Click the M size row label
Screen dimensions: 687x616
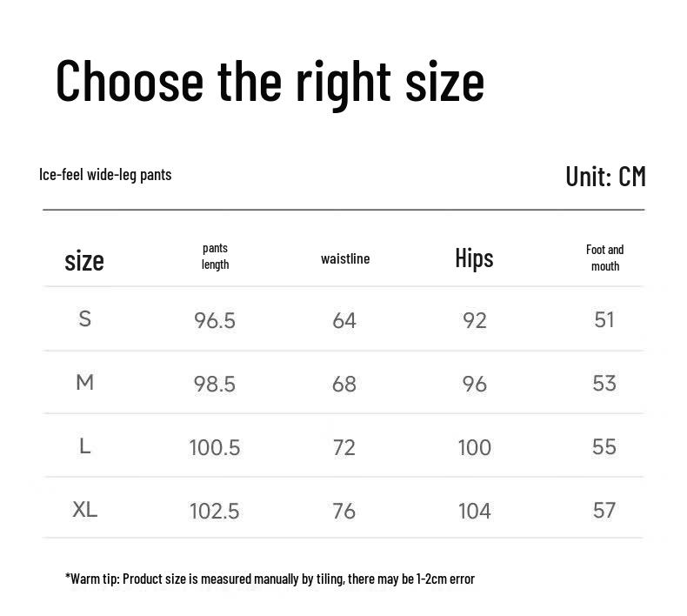click(x=85, y=382)
